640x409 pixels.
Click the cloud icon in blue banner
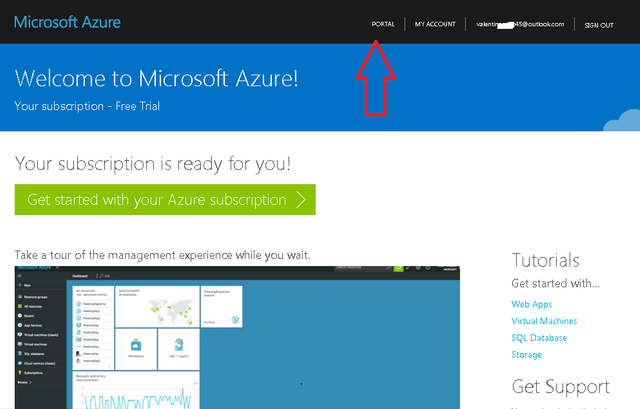(x=622, y=120)
